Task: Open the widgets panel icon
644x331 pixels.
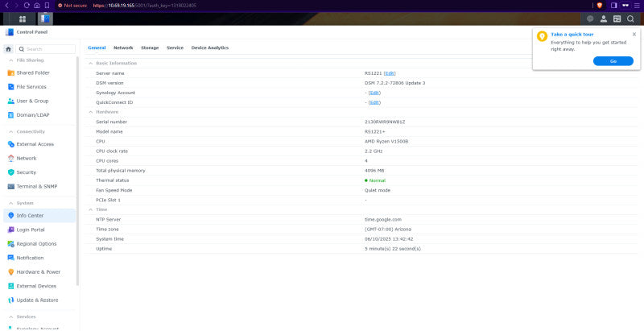Action: (617, 19)
